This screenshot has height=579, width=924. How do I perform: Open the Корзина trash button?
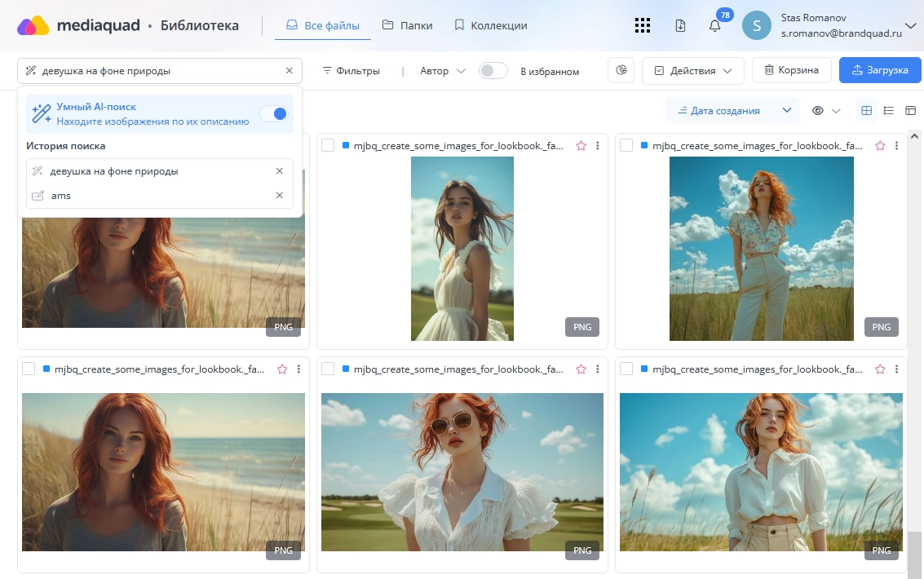[x=790, y=70]
